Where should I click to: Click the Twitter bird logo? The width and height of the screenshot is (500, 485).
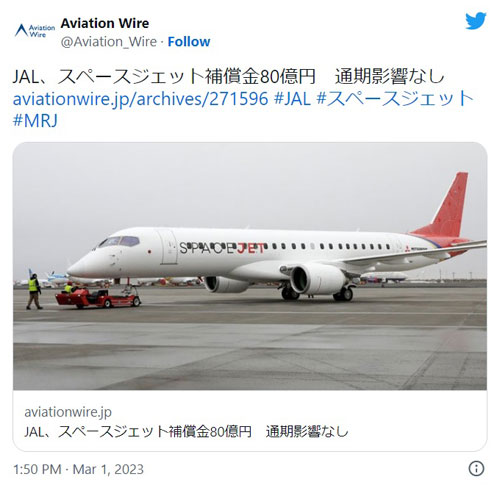(476, 21)
